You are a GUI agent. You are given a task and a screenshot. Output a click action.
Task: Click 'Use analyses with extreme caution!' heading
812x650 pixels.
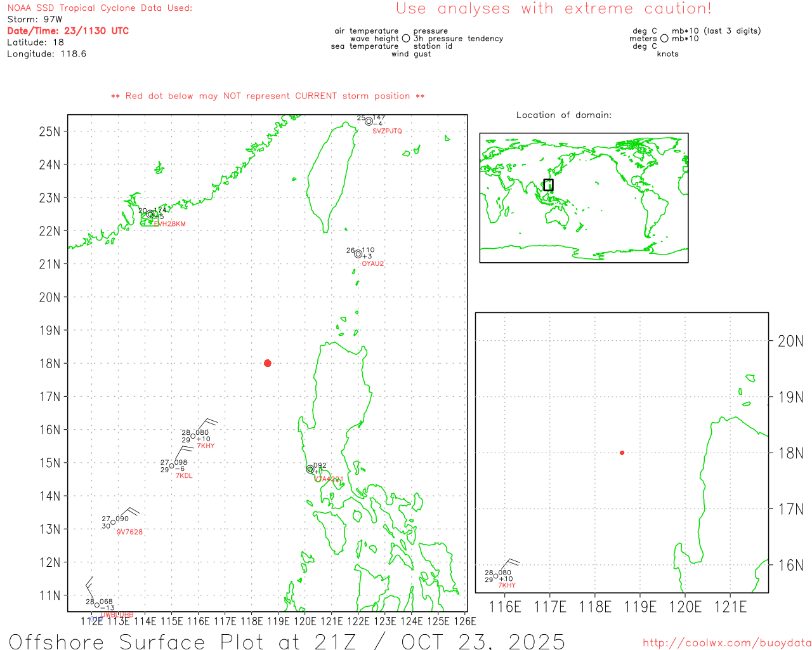click(x=554, y=9)
